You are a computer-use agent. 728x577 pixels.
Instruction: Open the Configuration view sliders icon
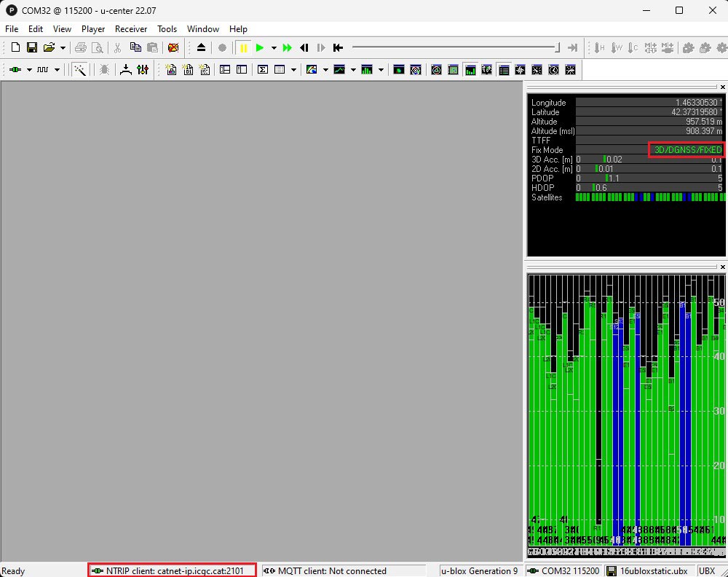(x=142, y=70)
